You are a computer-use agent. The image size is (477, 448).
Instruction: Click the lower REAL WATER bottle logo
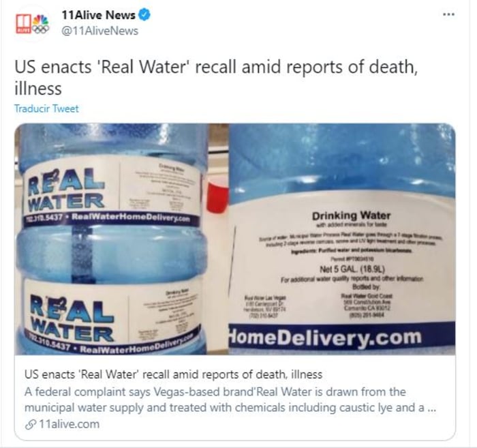pos(72,318)
